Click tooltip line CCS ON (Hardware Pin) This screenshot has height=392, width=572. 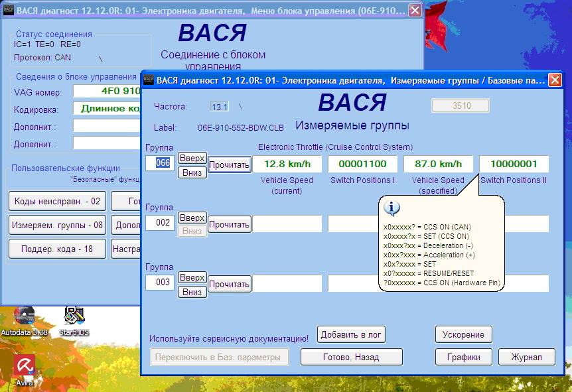pos(441,283)
